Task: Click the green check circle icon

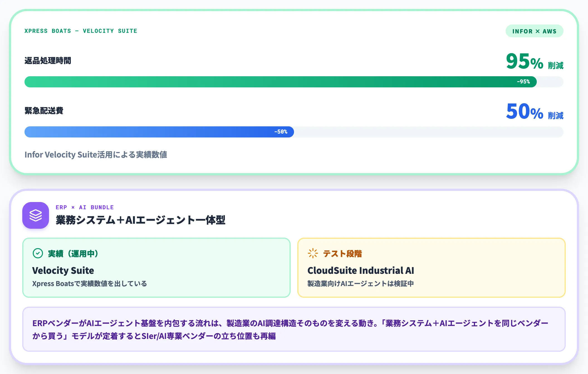Action: [38, 254]
